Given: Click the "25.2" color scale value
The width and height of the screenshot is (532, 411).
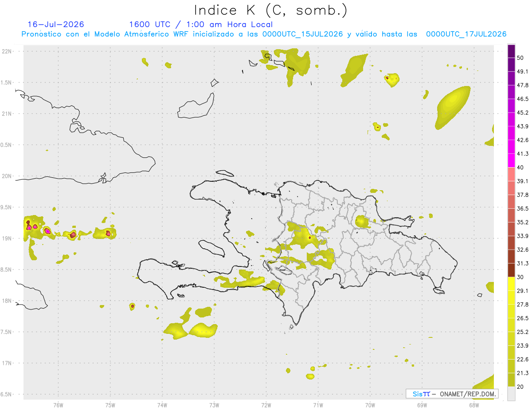Looking at the screenshot, I should tap(523, 332).
